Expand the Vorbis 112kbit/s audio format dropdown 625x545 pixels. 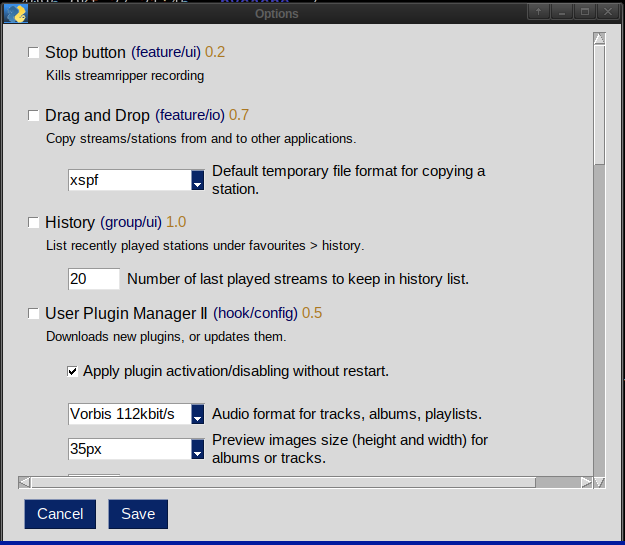[x=197, y=414]
